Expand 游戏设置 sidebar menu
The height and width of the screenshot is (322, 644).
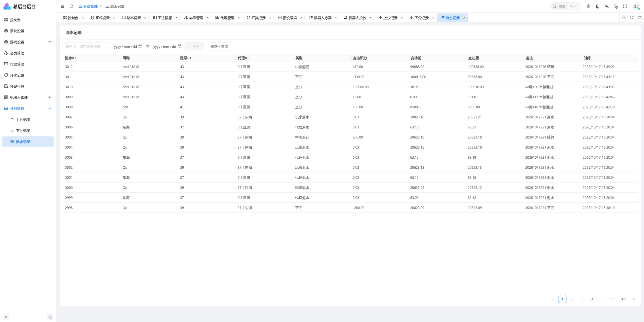[x=28, y=42]
